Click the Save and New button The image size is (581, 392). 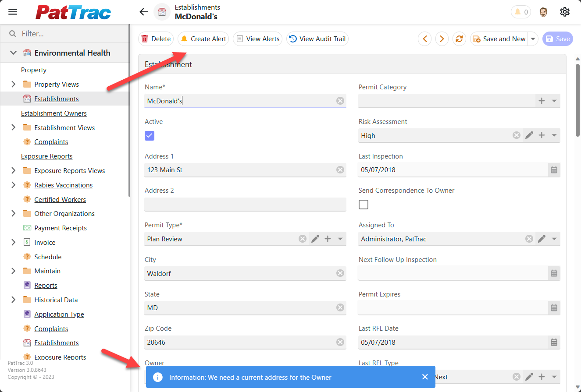(499, 39)
